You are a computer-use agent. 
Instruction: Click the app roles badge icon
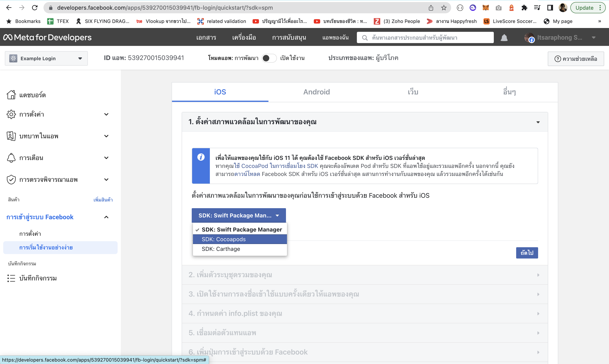[x=11, y=136]
